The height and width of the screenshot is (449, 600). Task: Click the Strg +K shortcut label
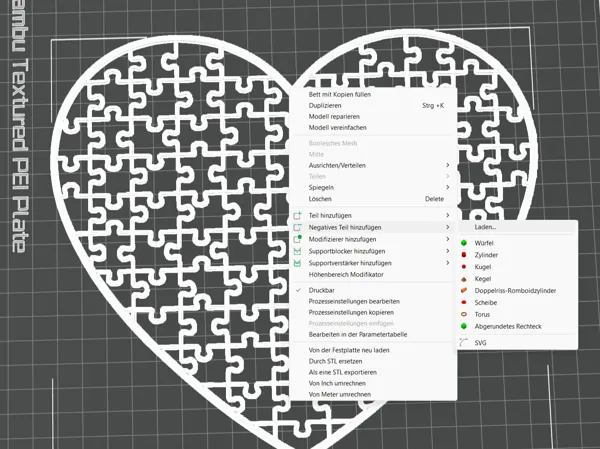pos(433,106)
